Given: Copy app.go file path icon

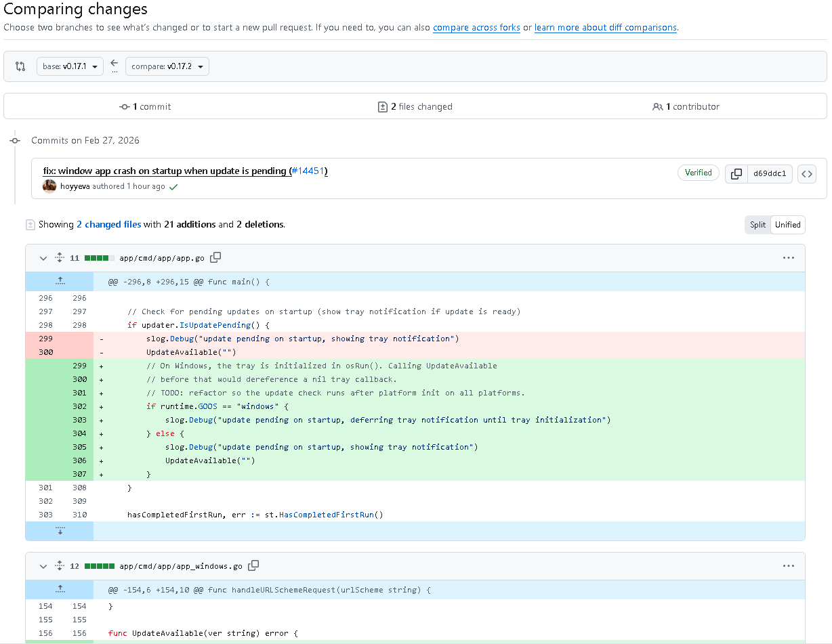Looking at the screenshot, I should [216, 257].
